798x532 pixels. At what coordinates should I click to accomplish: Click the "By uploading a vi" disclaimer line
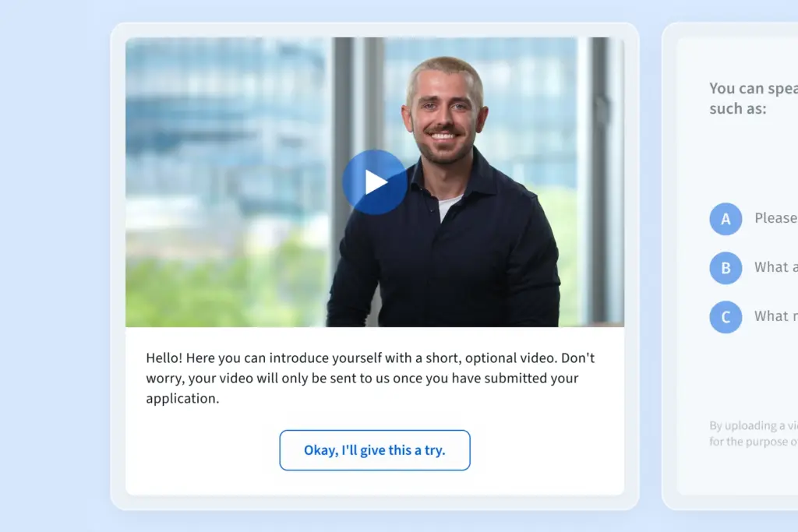click(x=754, y=426)
